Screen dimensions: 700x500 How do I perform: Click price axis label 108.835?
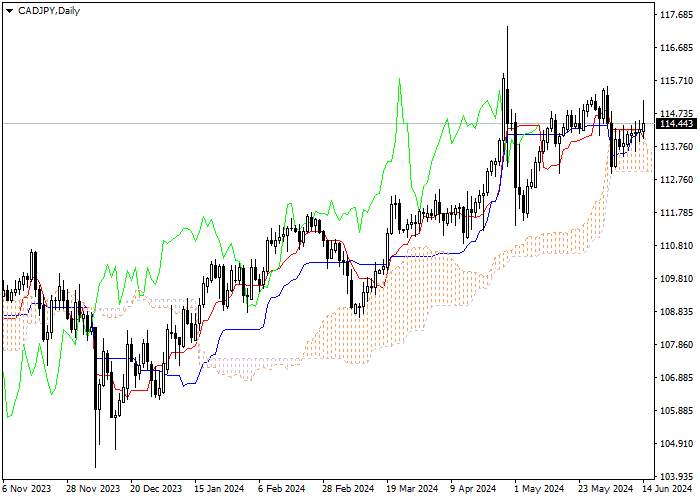point(676,312)
